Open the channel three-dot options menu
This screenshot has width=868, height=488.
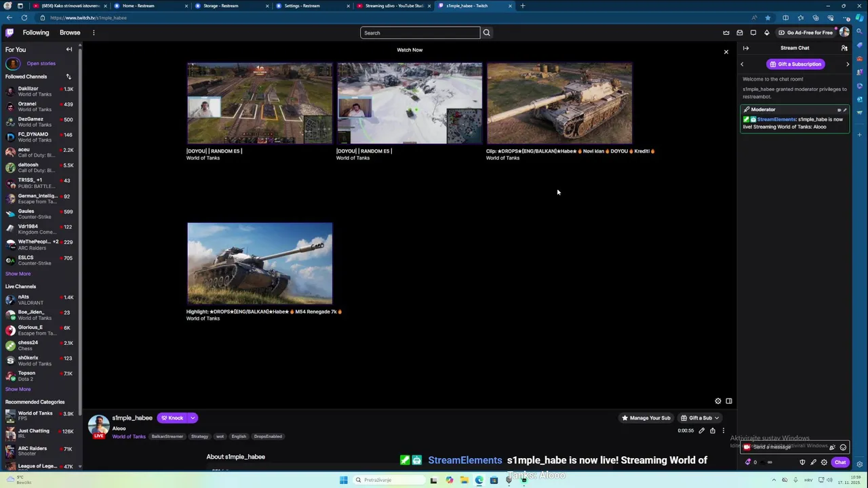[x=724, y=430]
